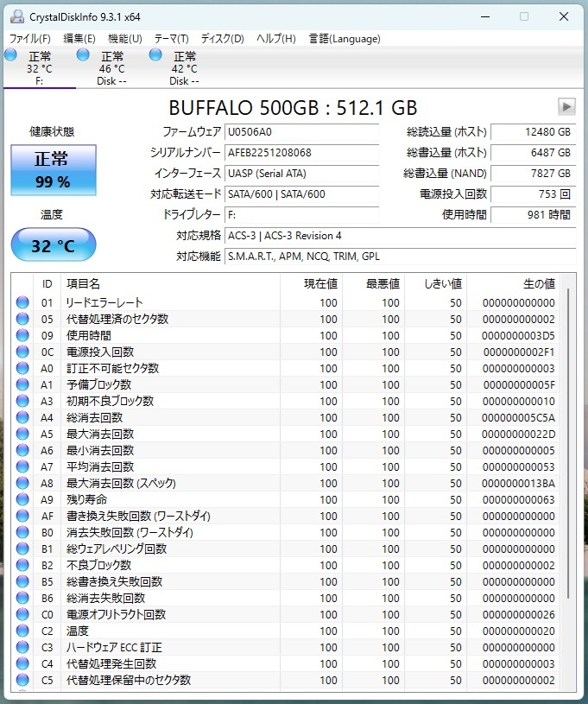Click the status orb for row A5 最大消去回数
The image size is (588, 704).
[x=22, y=434]
